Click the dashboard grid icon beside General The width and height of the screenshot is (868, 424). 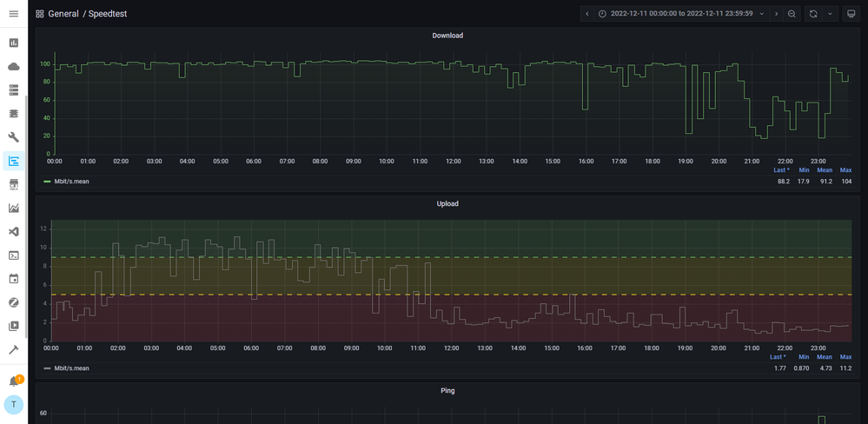tap(40, 14)
